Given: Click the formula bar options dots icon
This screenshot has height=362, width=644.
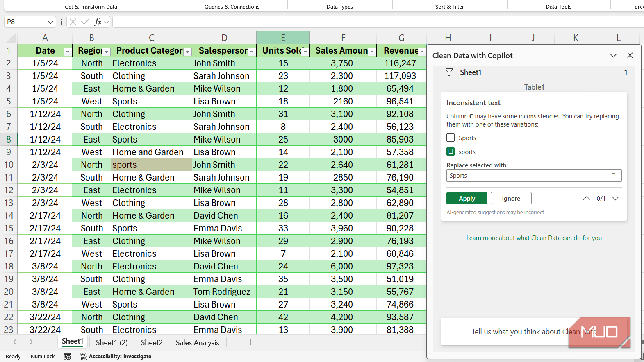Looking at the screenshot, I should coord(61,22).
